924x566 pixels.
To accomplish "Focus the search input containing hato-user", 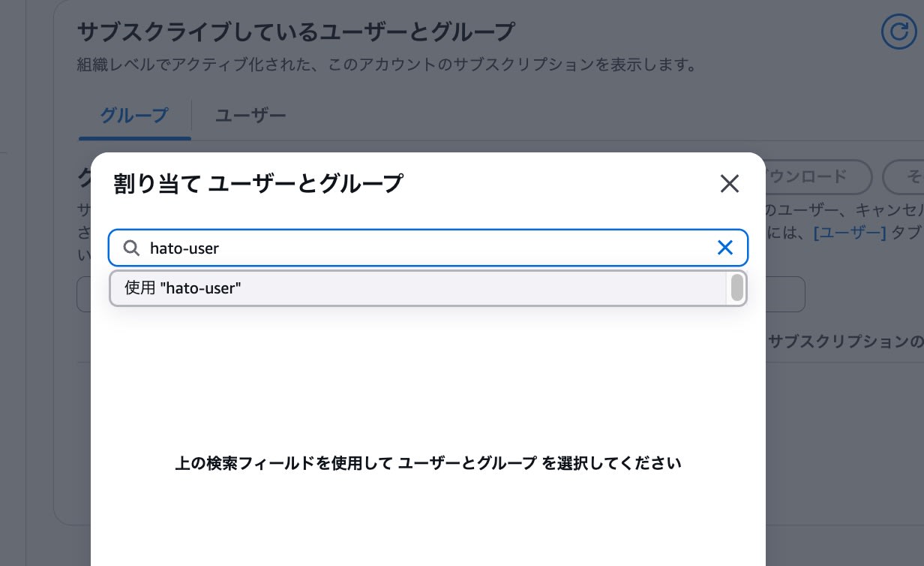I will coord(375,248).
